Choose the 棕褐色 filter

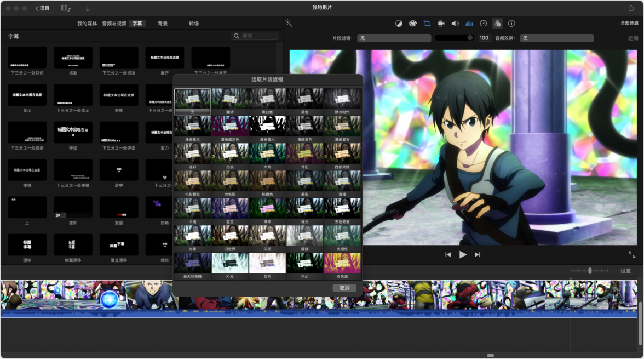tap(267, 184)
